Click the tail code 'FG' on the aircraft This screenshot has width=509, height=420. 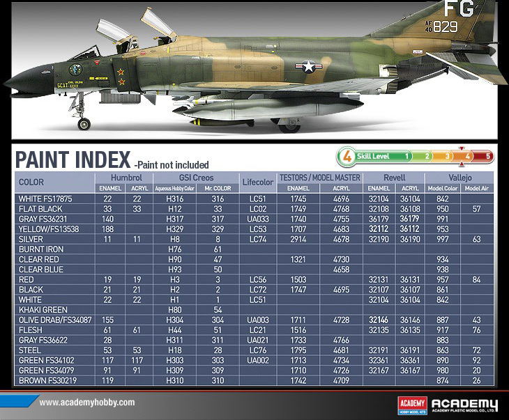[x=459, y=8]
